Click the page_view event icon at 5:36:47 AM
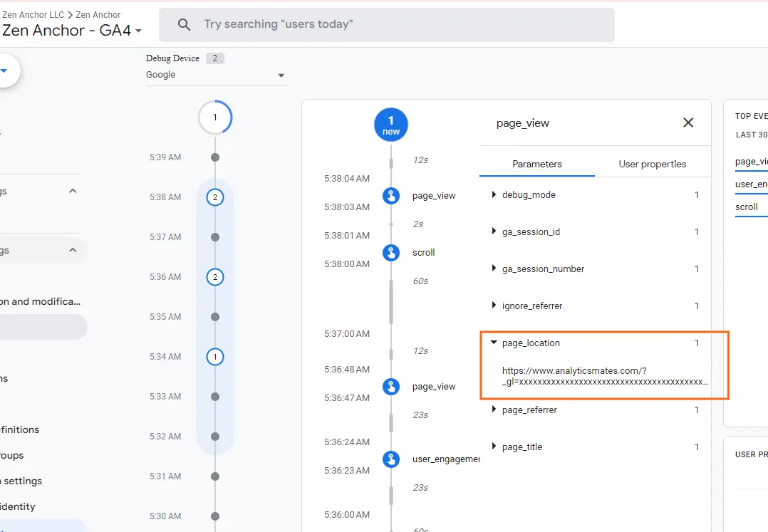This screenshot has width=768, height=532. click(x=391, y=387)
